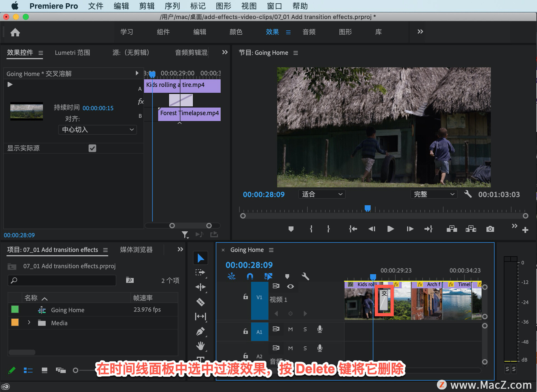Add marker in the timeline panel
This screenshot has height=392, width=537.
click(x=287, y=277)
